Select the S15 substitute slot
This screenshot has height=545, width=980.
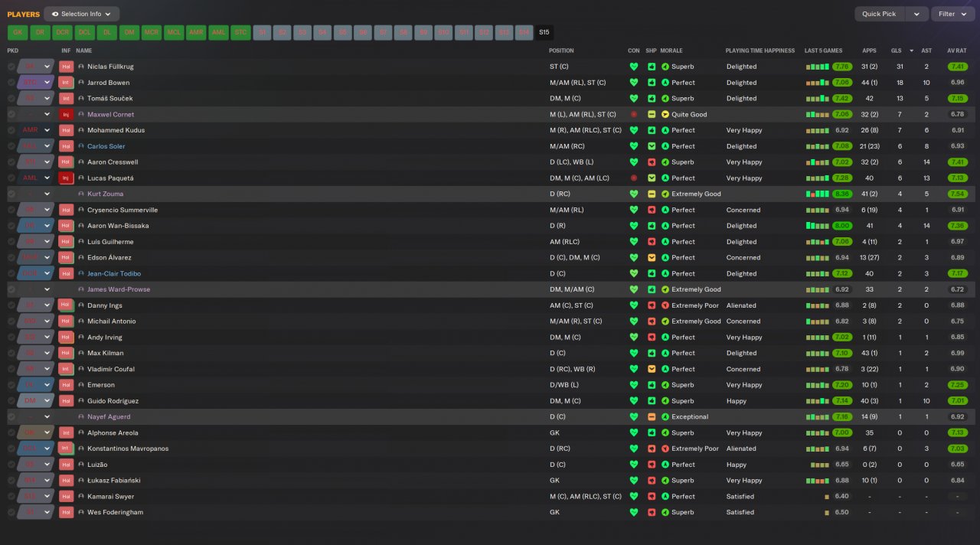(544, 33)
